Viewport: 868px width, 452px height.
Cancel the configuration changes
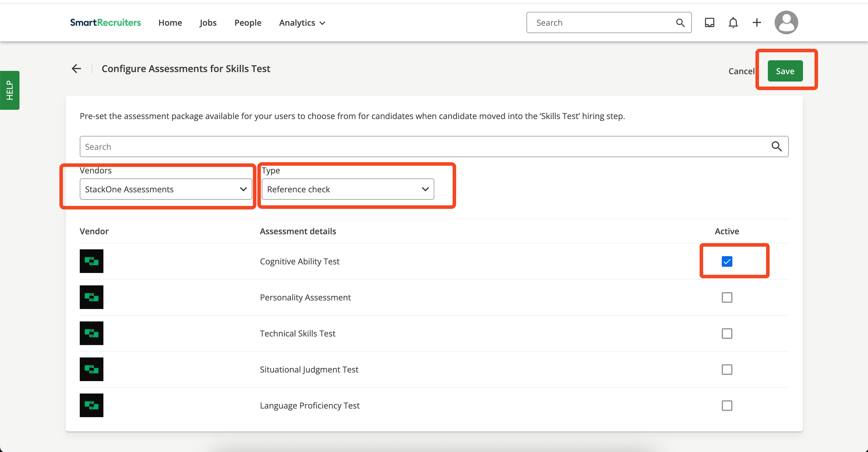pyautogui.click(x=742, y=71)
